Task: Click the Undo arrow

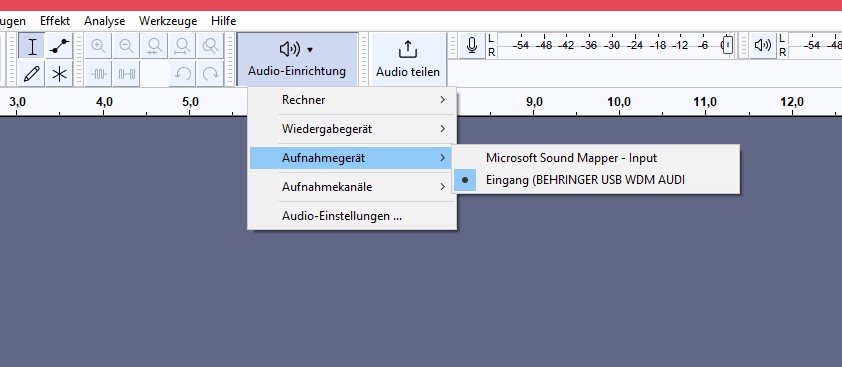Action: click(182, 74)
